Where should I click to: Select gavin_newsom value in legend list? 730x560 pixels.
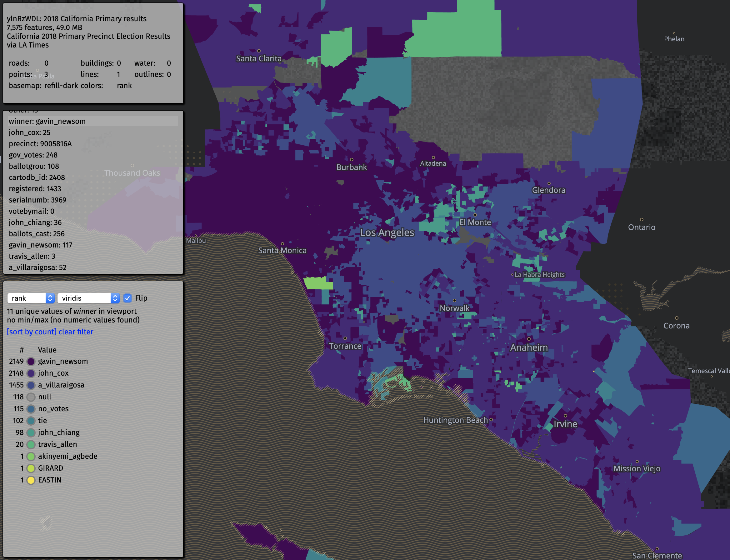(x=63, y=361)
